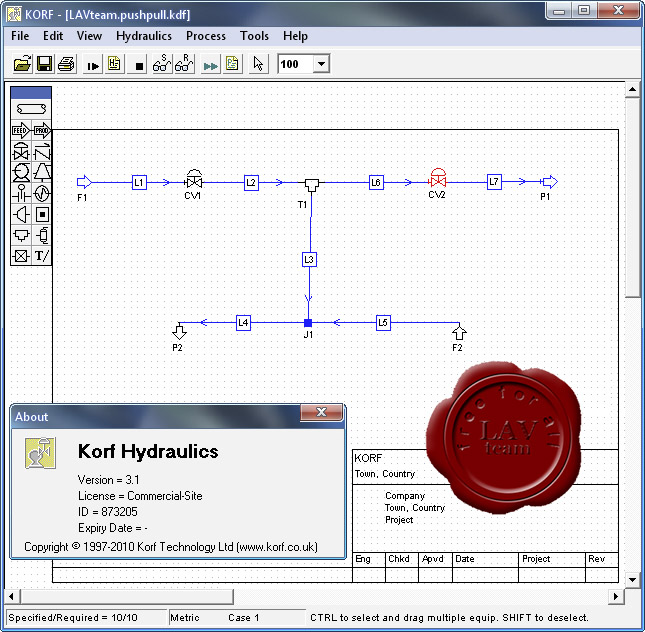
Task: Select feed F1 on the diagram
Action: (84, 182)
